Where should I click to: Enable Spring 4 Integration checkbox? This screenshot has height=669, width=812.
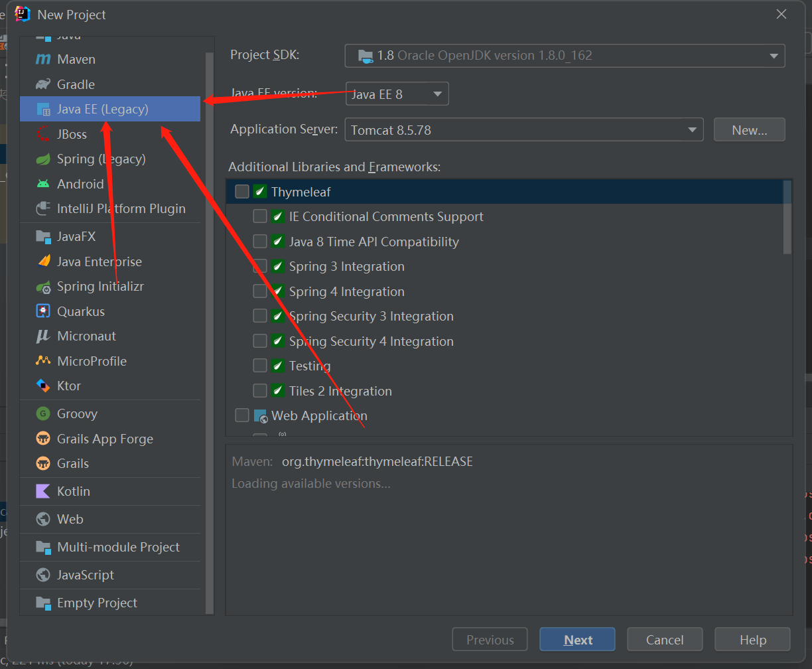tap(260, 291)
